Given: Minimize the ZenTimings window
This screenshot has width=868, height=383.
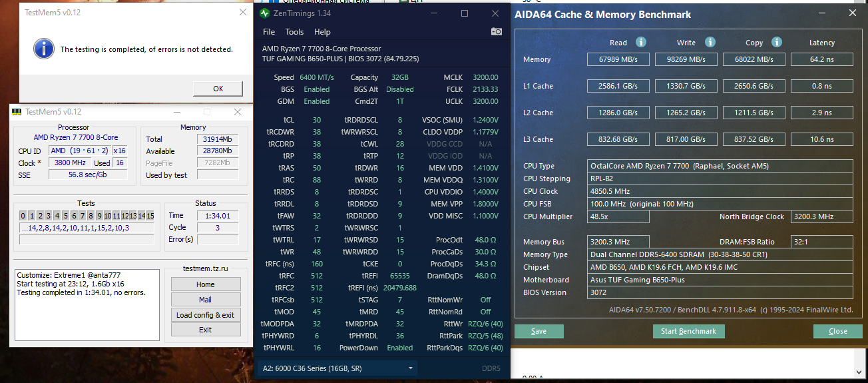Looking at the screenshot, I should tap(435, 13).
